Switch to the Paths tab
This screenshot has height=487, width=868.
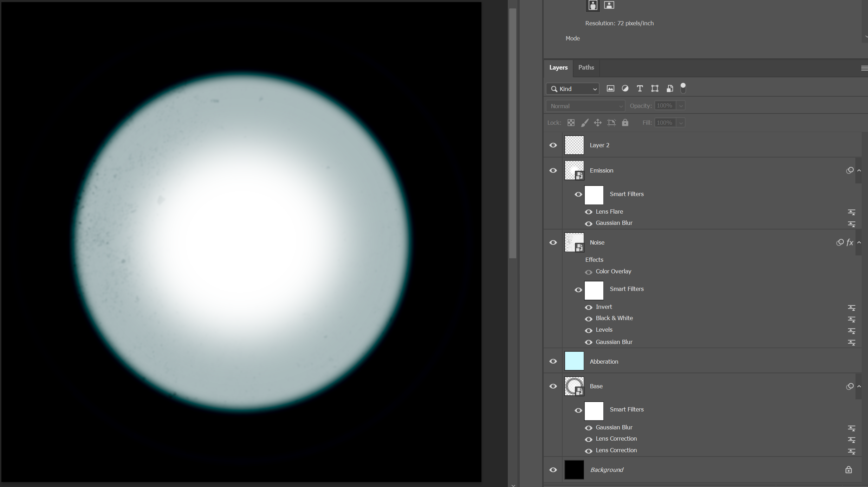[586, 67]
